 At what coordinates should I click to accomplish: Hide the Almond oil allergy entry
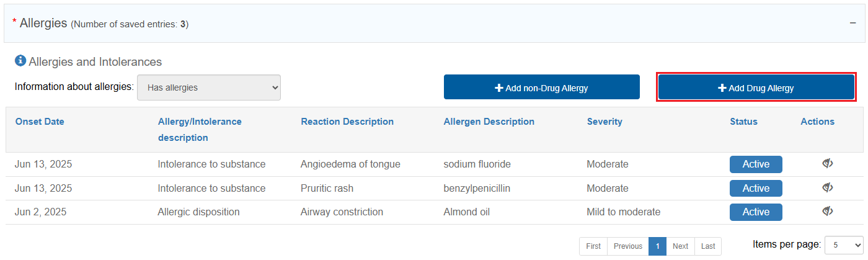pyautogui.click(x=827, y=212)
